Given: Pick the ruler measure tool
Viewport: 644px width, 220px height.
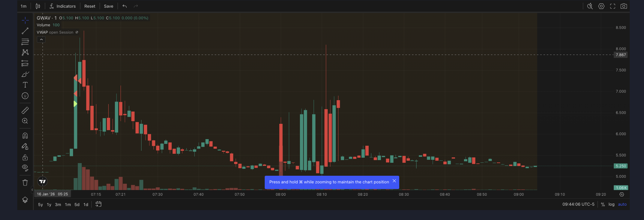Looking at the screenshot, I should pyautogui.click(x=25, y=110).
